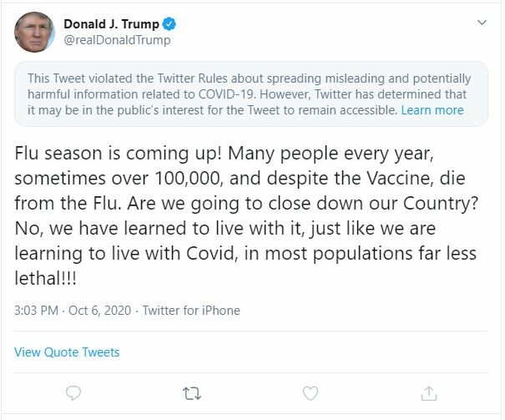
Task: Click the Donald J. Trump display name
Action: click(x=112, y=24)
